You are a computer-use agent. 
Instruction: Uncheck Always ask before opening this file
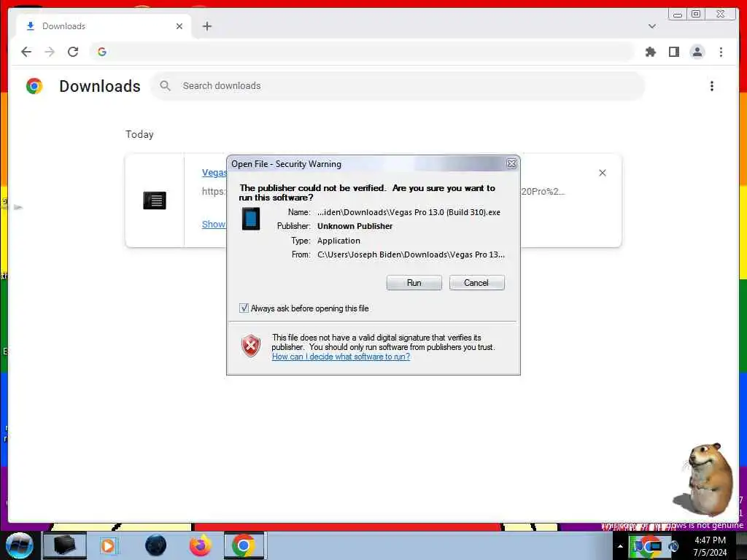pyautogui.click(x=244, y=308)
